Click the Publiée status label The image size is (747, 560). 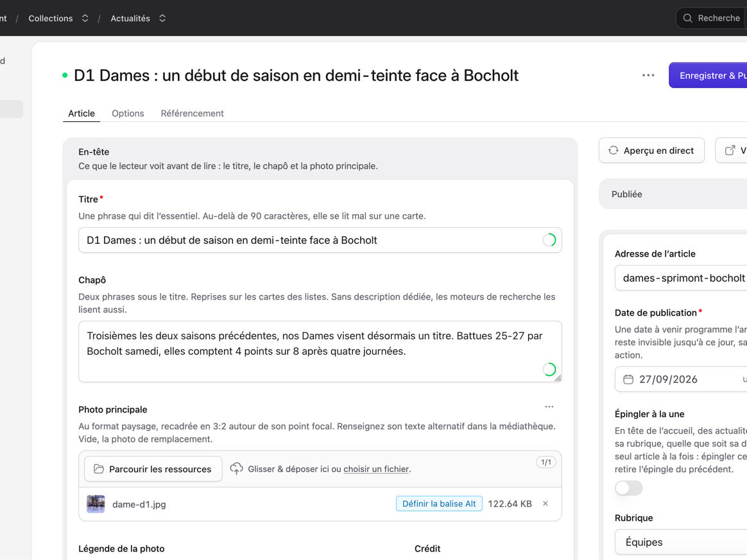tap(627, 194)
